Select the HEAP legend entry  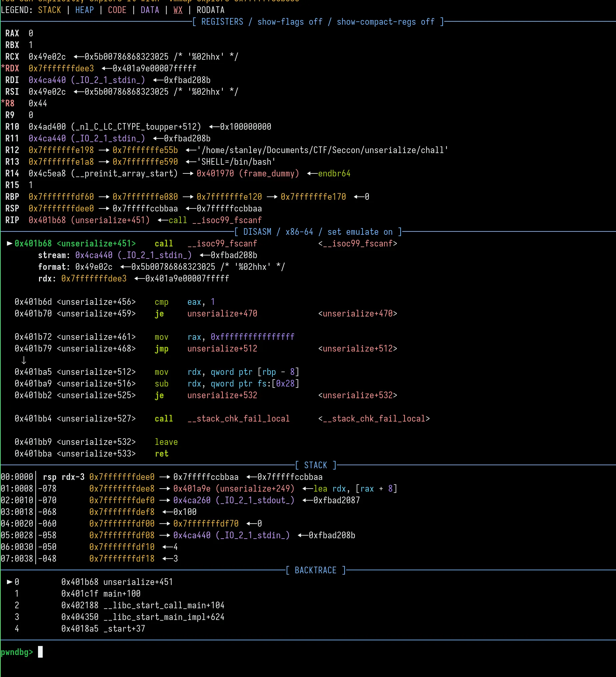click(84, 10)
